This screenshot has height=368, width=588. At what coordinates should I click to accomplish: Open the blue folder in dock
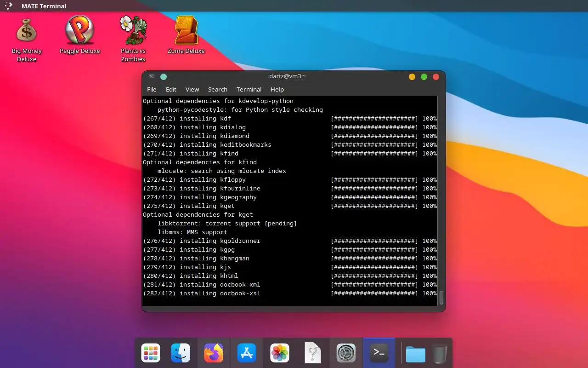point(416,354)
